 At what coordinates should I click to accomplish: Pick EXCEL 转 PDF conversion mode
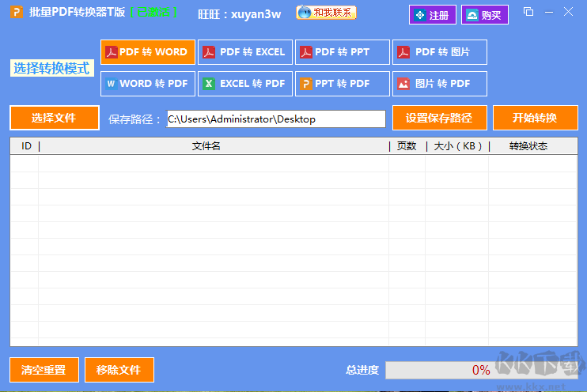click(244, 83)
